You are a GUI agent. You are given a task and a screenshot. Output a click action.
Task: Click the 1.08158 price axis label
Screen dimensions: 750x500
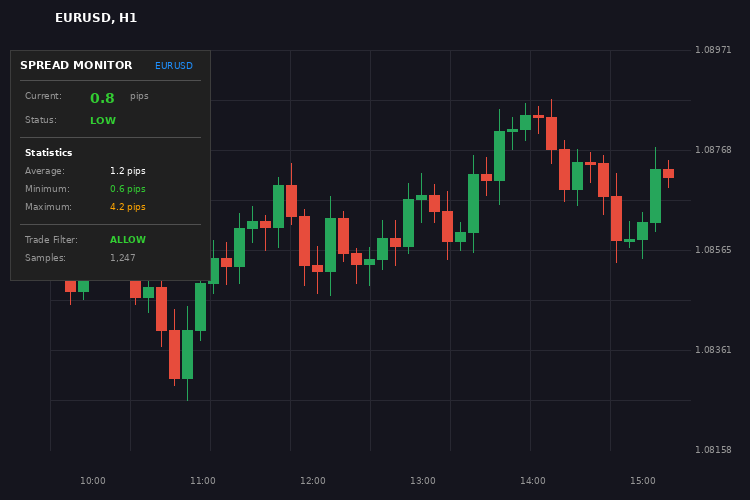(713, 450)
